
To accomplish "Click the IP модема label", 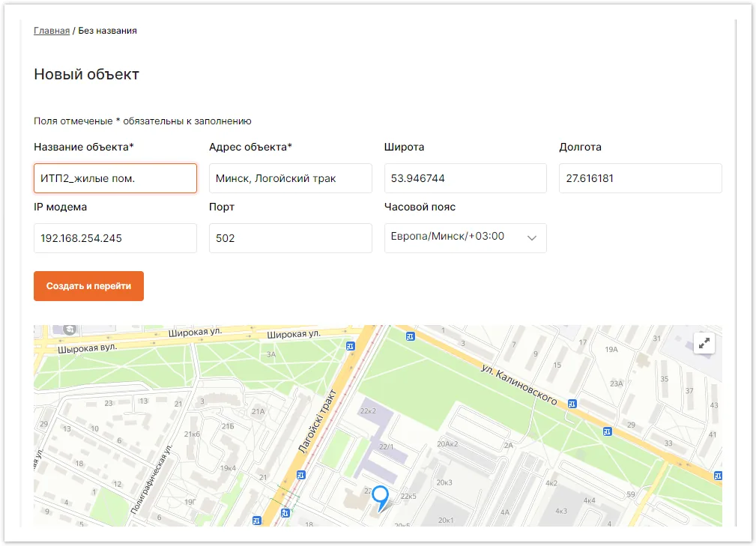I will tap(60, 207).
